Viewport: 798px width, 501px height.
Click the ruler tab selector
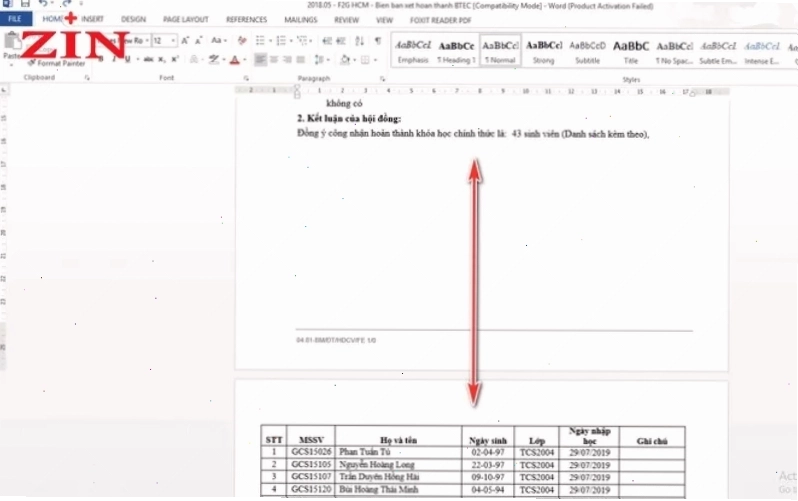pos(4,90)
